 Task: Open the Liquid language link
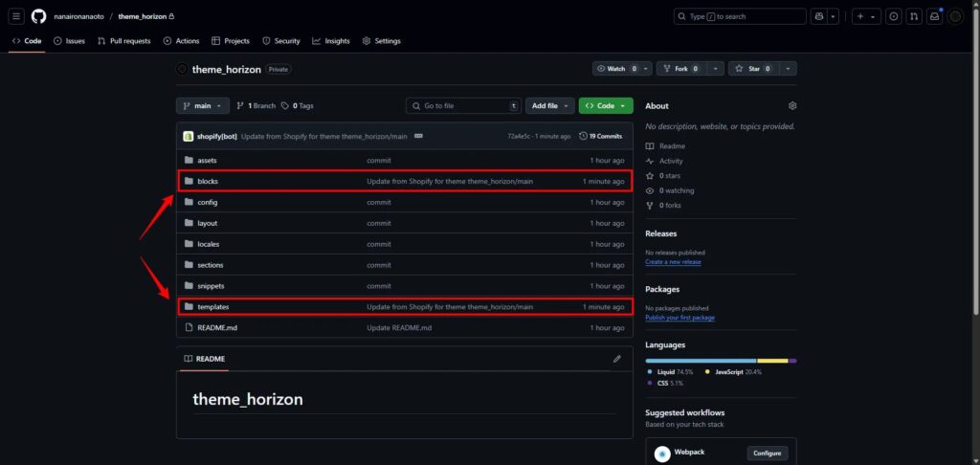[x=670, y=372]
